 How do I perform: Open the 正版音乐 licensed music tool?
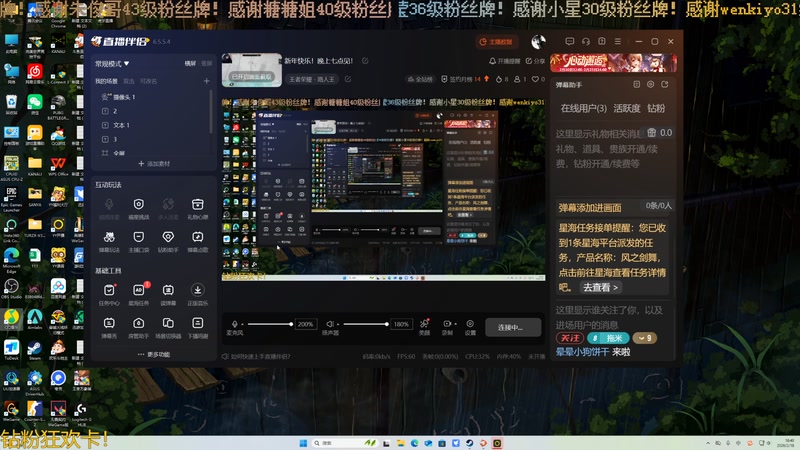tap(197, 294)
